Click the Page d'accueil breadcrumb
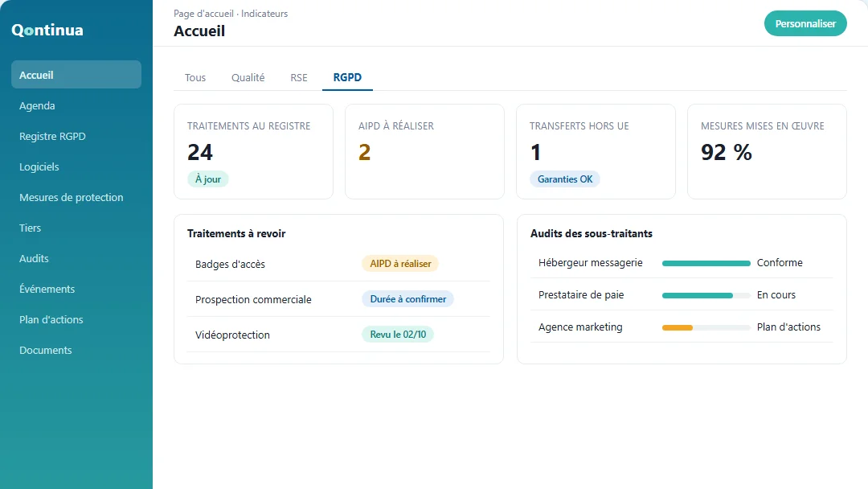Viewport: 868px width, 489px height. pyautogui.click(x=203, y=14)
